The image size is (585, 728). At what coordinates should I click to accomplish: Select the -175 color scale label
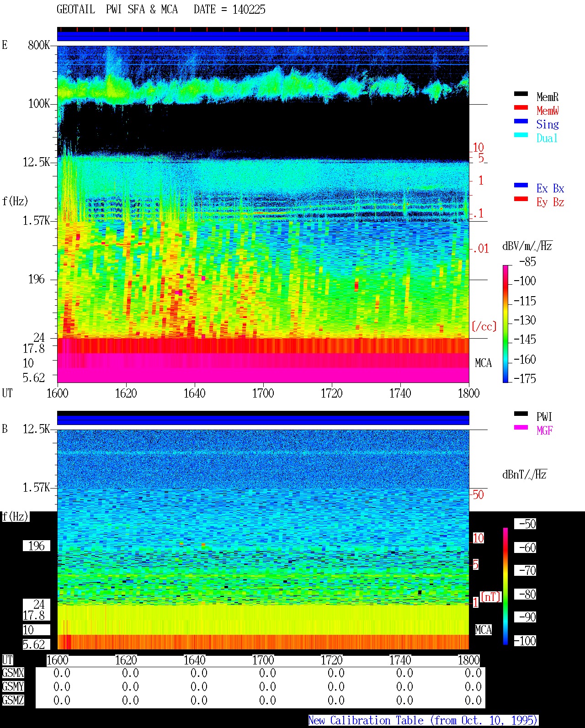coord(525,378)
